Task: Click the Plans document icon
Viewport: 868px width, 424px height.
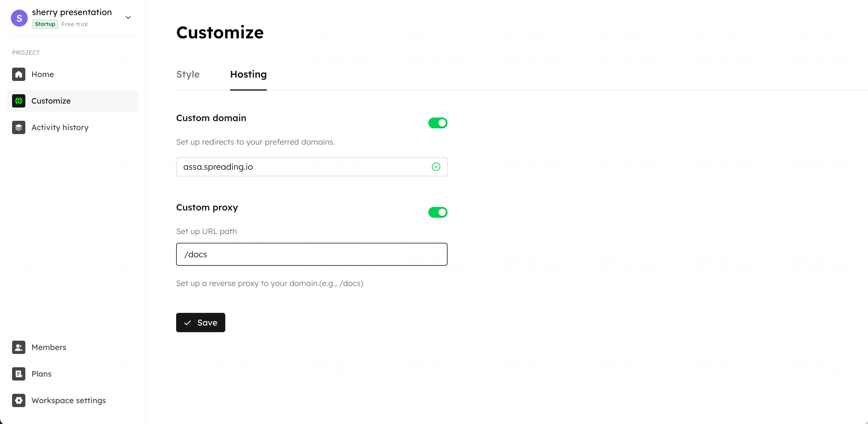Action: click(x=18, y=374)
